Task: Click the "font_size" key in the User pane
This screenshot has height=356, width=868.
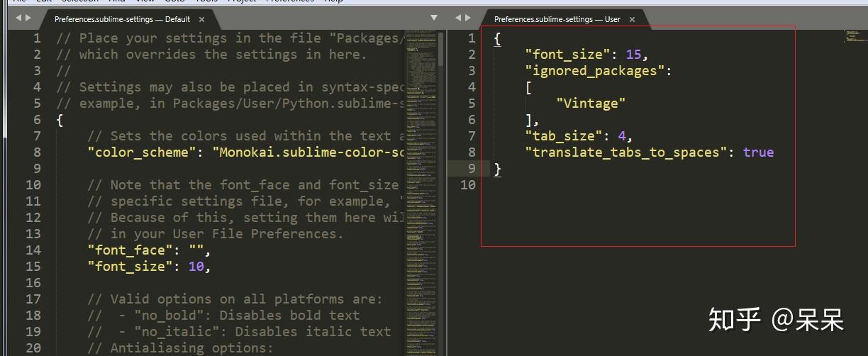Action: pos(568,54)
